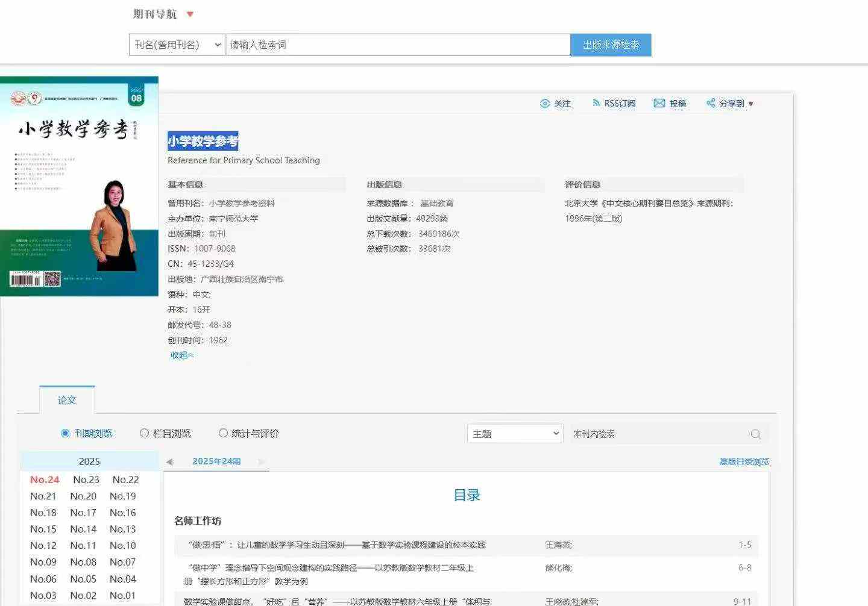
Task: Focus the 请输入检索词 search box
Action: pos(398,45)
